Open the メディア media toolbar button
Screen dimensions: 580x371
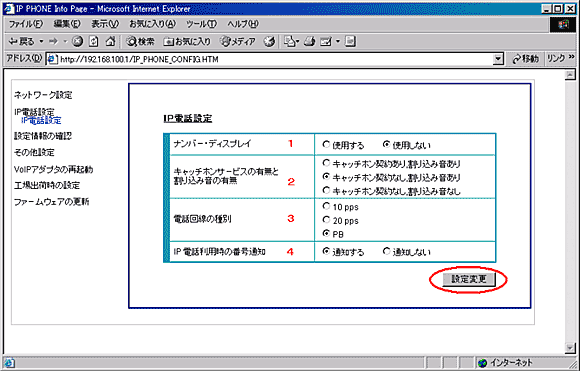(x=238, y=41)
